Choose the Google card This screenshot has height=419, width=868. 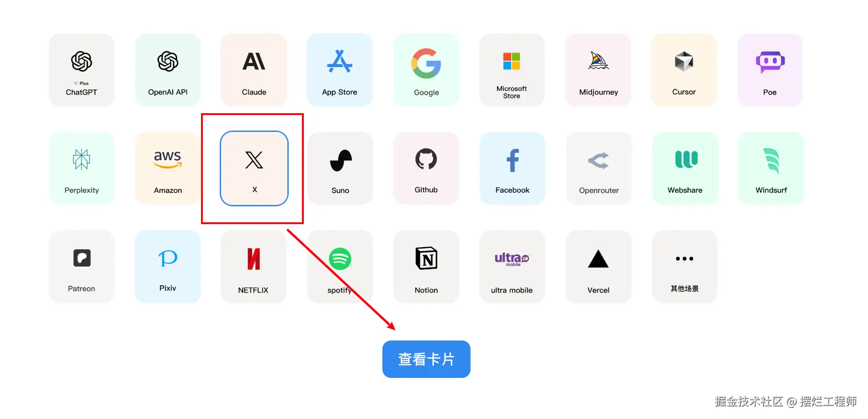[426, 70]
